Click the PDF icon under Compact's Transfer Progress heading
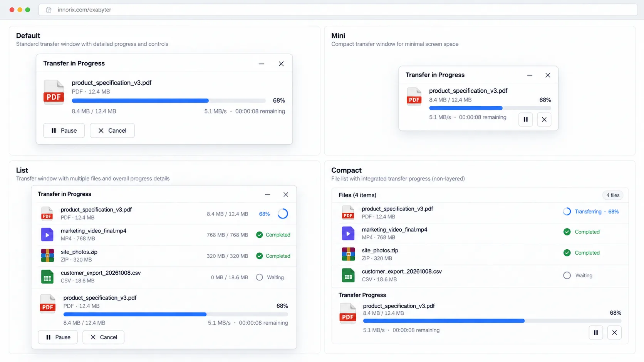This screenshot has height=362, width=644. [x=348, y=313]
